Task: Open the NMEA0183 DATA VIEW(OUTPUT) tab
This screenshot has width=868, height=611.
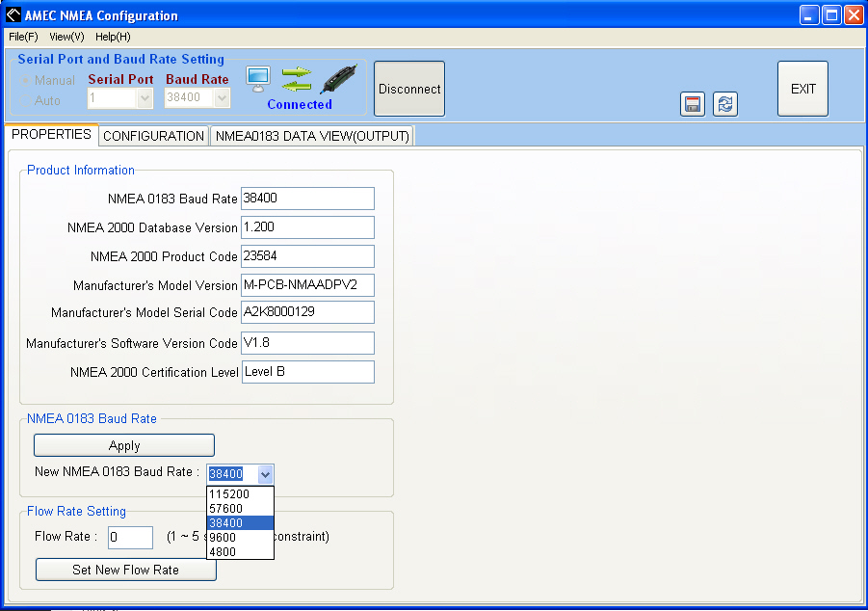Action: point(312,136)
